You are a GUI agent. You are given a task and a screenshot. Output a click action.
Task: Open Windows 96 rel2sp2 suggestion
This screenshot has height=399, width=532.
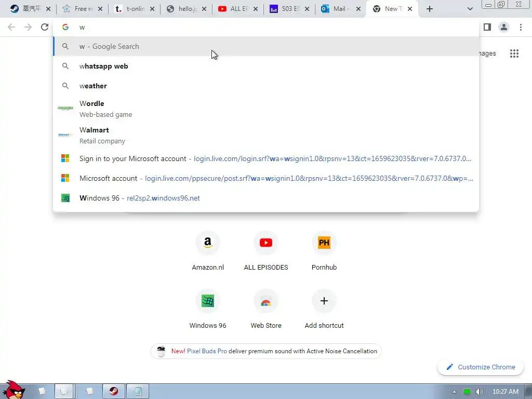point(266,198)
